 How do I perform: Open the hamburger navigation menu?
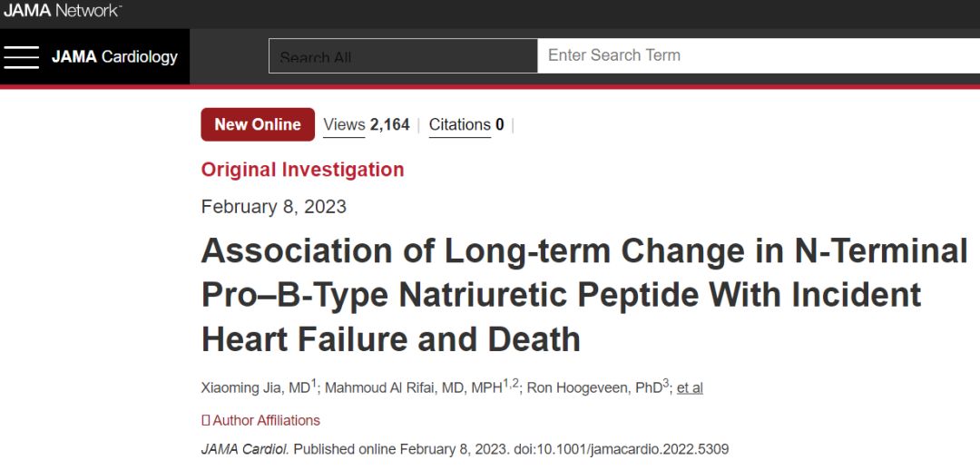tap(21, 57)
